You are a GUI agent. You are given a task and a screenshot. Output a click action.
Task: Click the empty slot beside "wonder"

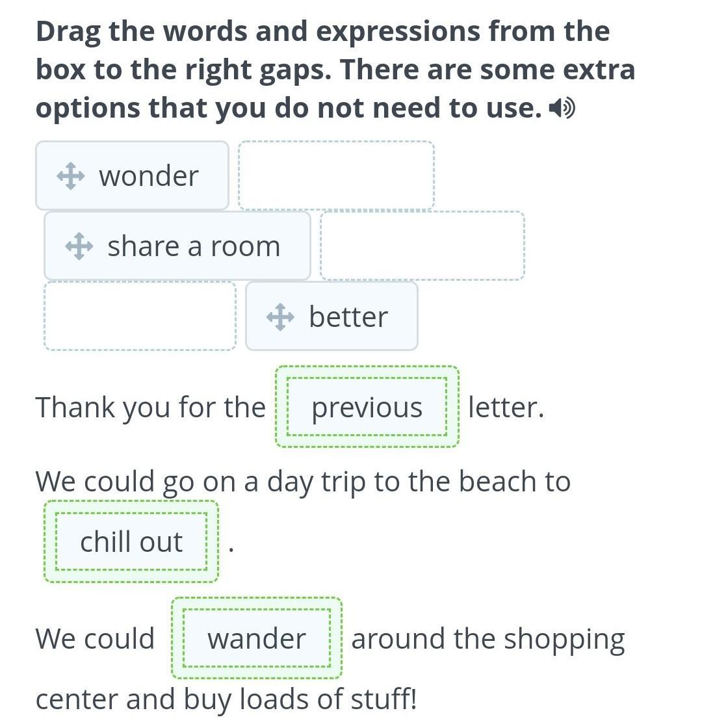pos(336,175)
